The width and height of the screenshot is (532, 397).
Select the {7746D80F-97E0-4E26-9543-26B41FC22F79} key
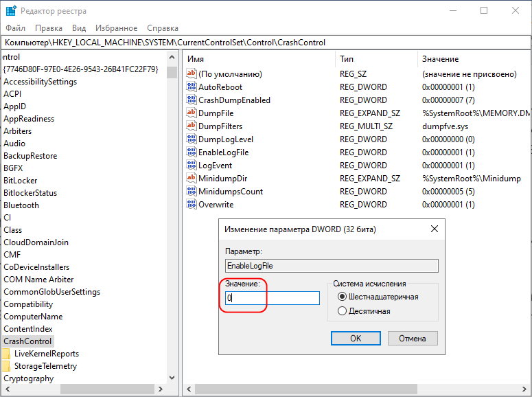click(81, 69)
